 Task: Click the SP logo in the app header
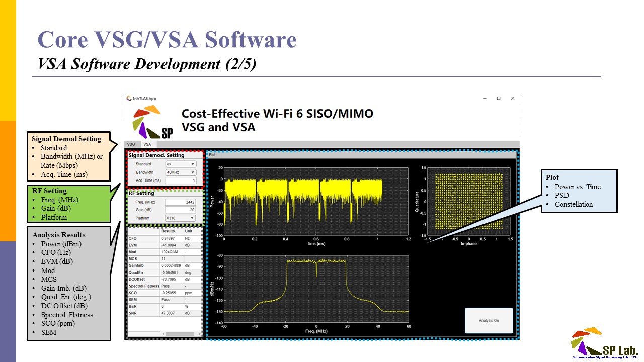tap(153, 121)
